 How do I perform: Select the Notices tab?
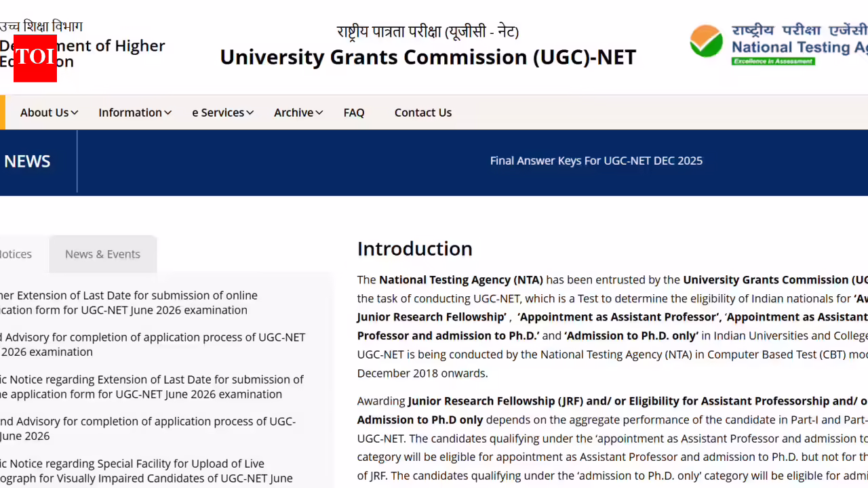tap(16, 254)
